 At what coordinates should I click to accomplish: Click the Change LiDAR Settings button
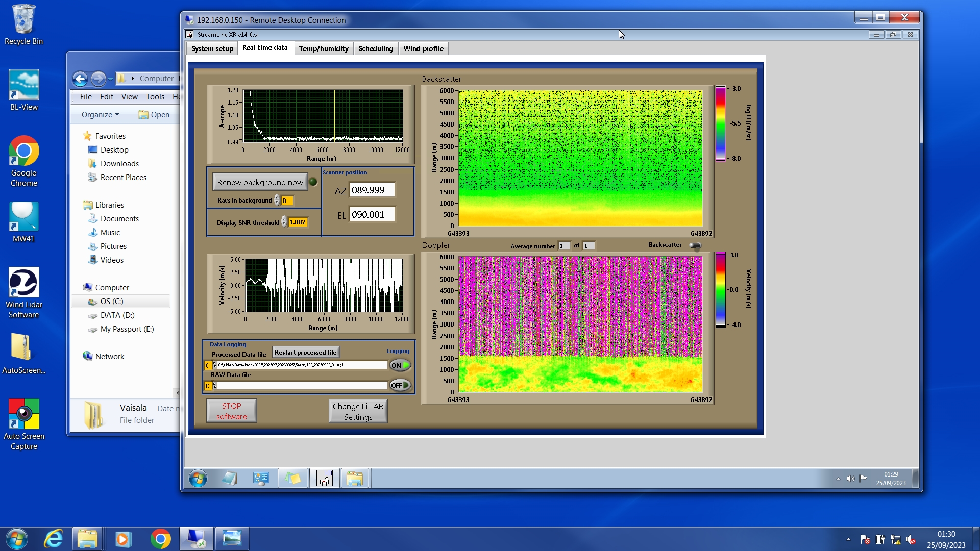358,411
